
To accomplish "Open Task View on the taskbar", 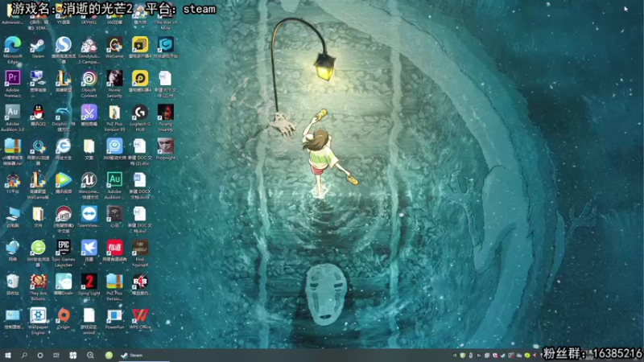I will click(56, 355).
